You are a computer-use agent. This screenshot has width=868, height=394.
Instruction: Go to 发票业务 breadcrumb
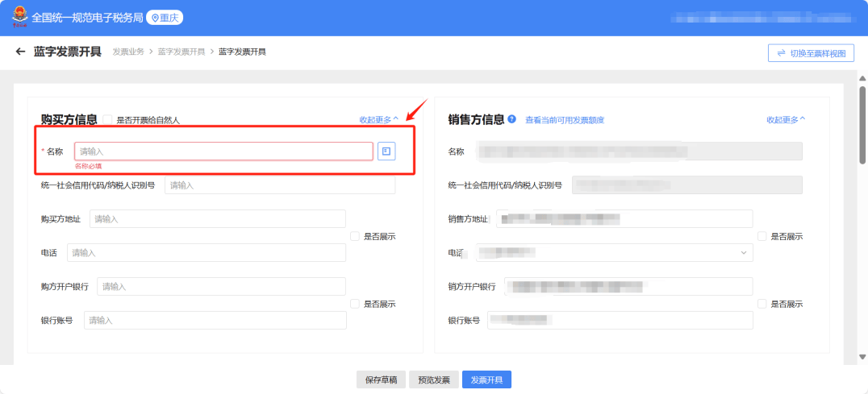click(x=128, y=52)
